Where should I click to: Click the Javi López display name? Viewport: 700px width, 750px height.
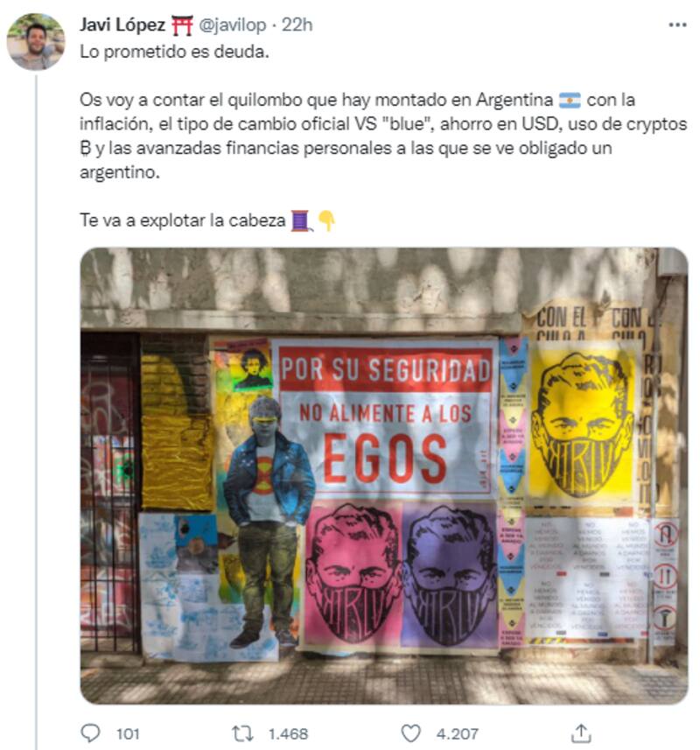click(122, 25)
